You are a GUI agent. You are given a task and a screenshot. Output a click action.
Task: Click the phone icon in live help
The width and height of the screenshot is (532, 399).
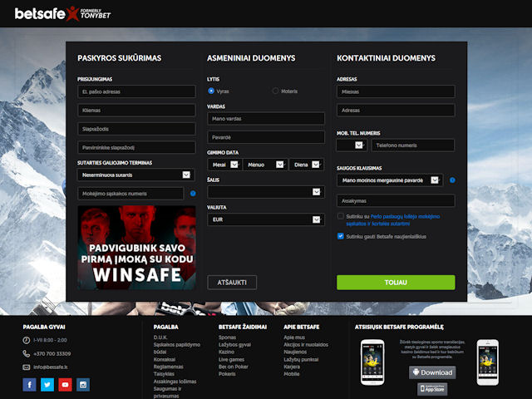pyautogui.click(x=26, y=353)
